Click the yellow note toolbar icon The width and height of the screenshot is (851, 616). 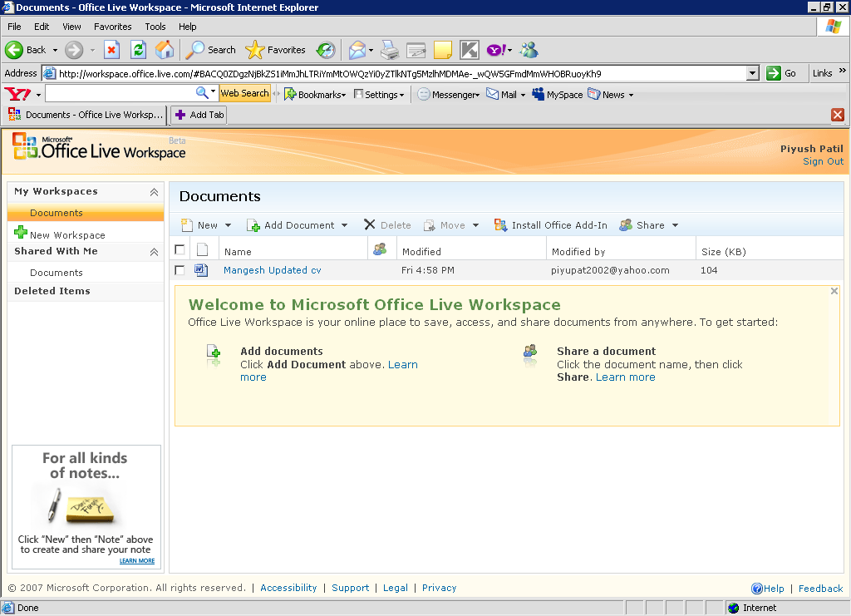coord(443,51)
